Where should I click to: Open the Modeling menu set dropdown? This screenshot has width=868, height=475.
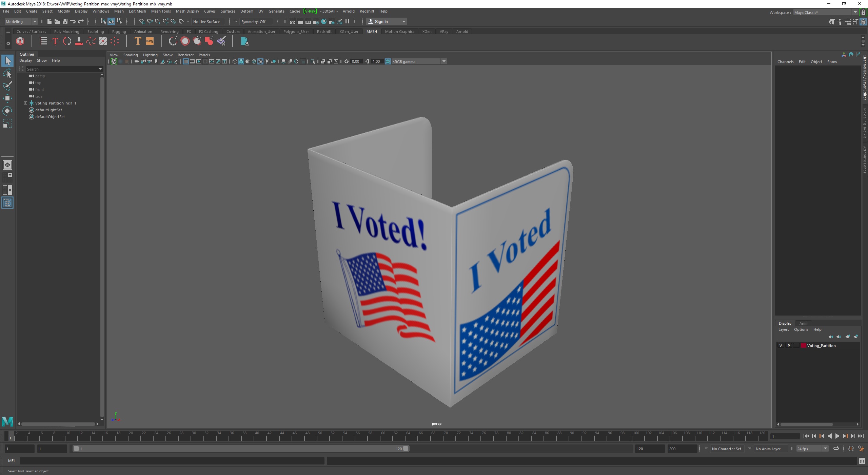[x=21, y=22]
